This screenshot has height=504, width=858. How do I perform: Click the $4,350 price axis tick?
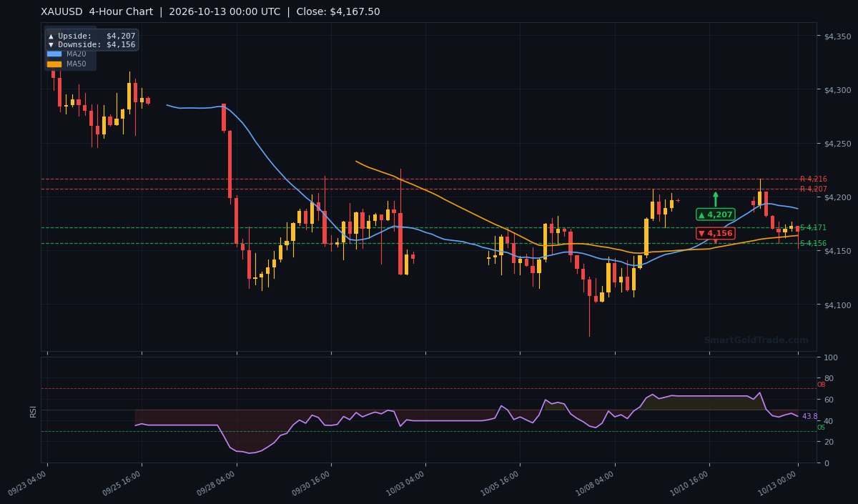837,36
